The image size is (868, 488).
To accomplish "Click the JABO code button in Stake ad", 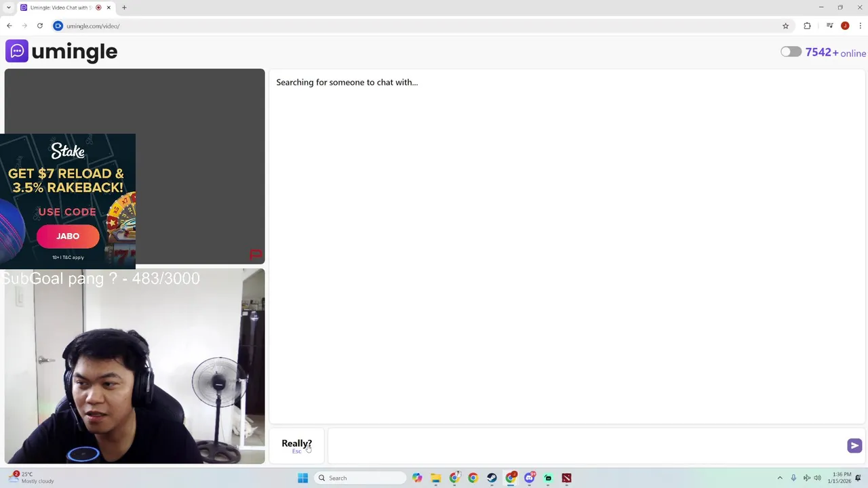I will click(x=68, y=236).
